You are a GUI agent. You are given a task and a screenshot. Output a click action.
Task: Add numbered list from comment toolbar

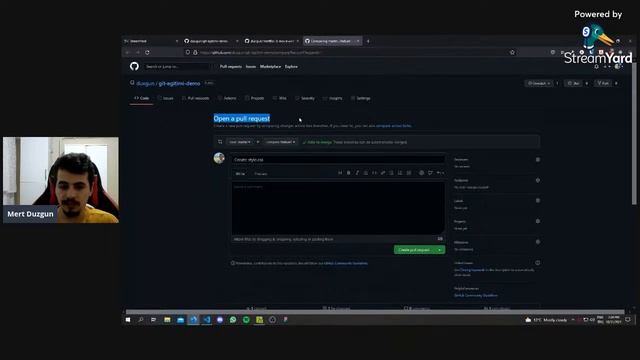point(400,173)
